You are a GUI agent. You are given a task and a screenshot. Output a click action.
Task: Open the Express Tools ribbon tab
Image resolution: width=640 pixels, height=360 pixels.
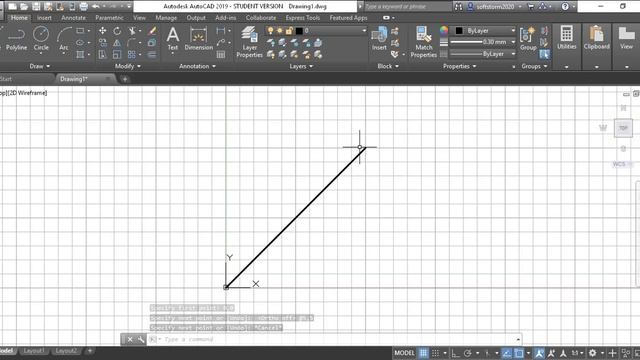[303, 18]
